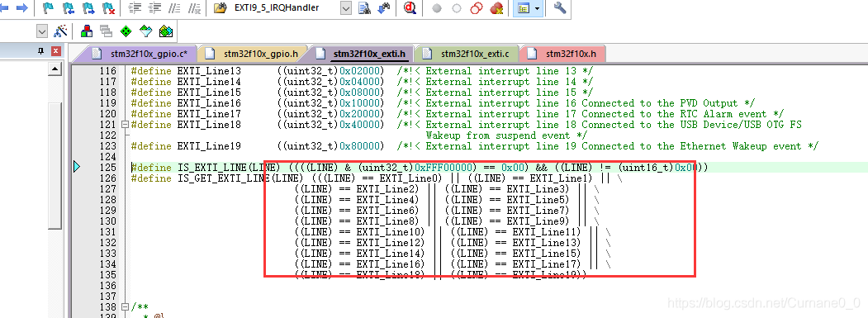Image resolution: width=868 pixels, height=318 pixels.
Task: Kill all breakpoints icon
Action: [496, 8]
